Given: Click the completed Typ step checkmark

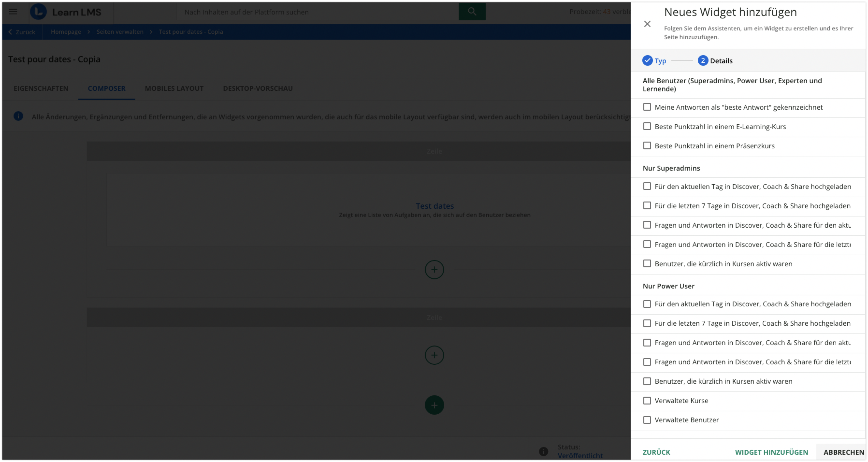Looking at the screenshot, I should tap(647, 61).
